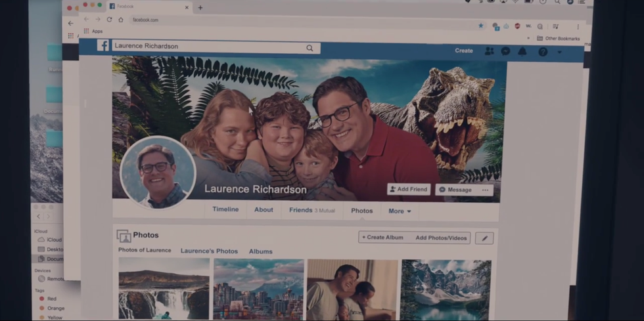The image size is (644, 321).
Task: Expand the bookmarks overflow chevron
Action: pos(528,38)
